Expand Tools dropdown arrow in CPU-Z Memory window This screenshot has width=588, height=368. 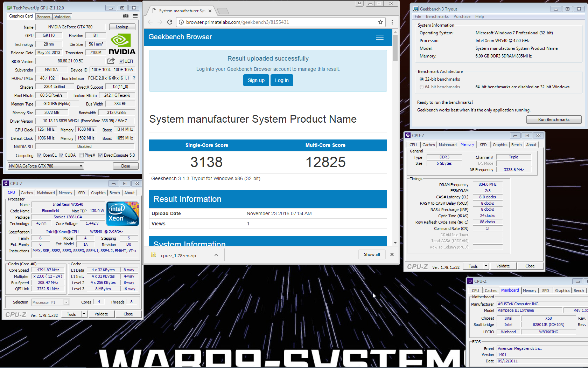pyautogui.click(x=486, y=266)
